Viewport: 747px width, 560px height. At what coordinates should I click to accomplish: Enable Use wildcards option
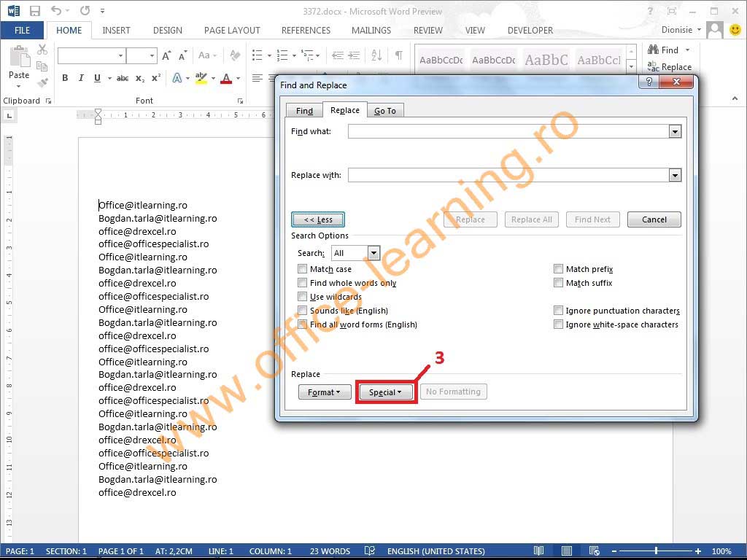(302, 297)
